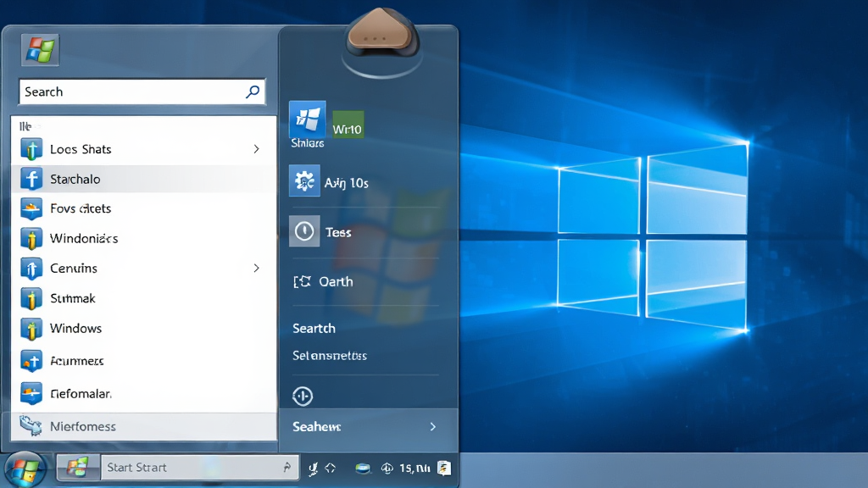The height and width of the screenshot is (488, 868).
Task: Click the drive tray icon
Action: coord(363,469)
